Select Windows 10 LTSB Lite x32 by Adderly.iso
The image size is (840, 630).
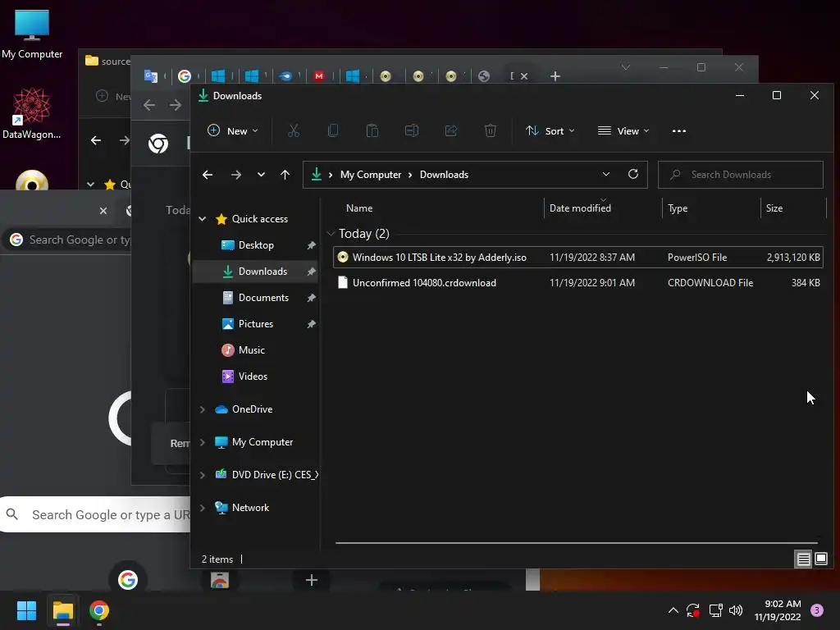click(440, 257)
